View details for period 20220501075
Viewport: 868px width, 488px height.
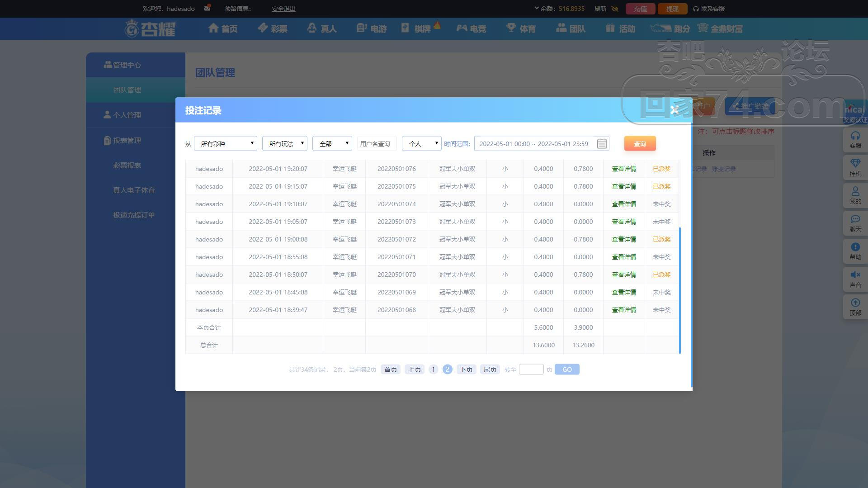tap(624, 186)
